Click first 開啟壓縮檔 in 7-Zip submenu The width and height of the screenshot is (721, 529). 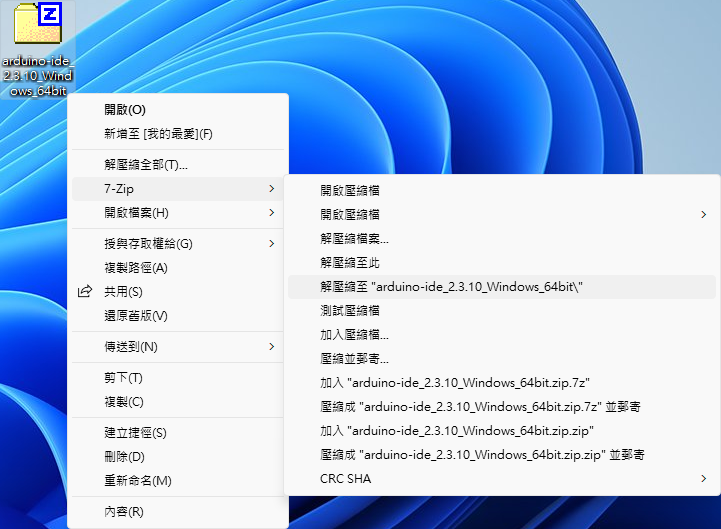[502, 190]
